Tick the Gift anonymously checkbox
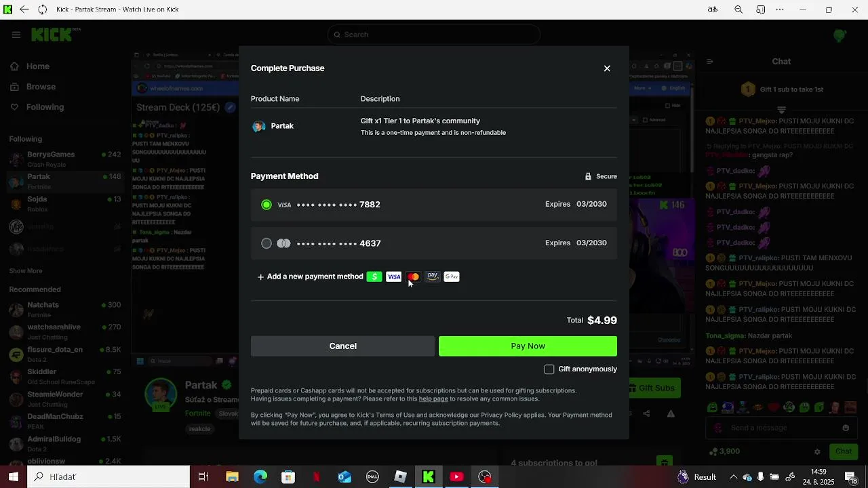 pyautogui.click(x=549, y=369)
